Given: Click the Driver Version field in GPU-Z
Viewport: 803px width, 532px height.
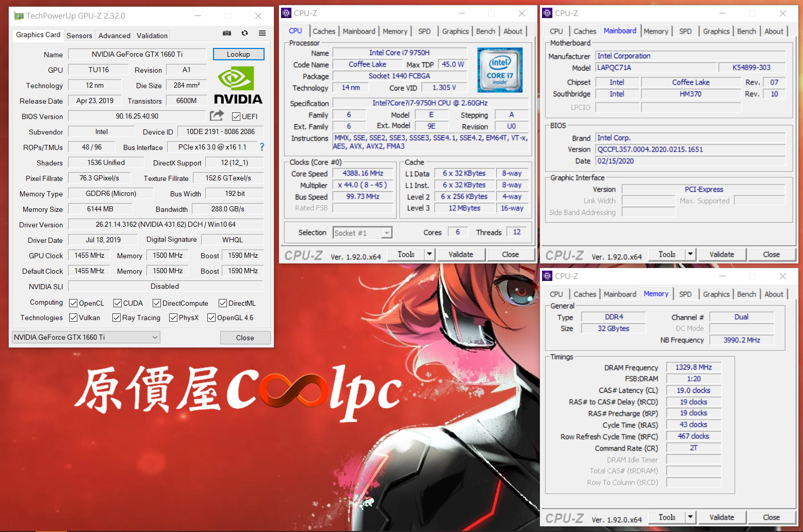Looking at the screenshot, I should point(166,224).
